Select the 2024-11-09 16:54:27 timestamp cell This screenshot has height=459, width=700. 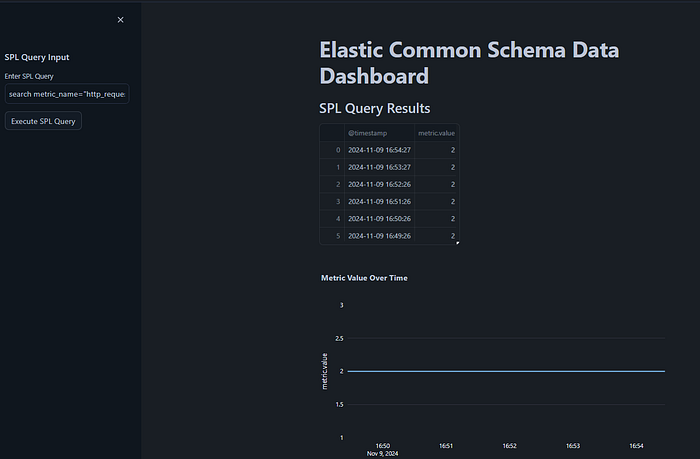pos(378,150)
